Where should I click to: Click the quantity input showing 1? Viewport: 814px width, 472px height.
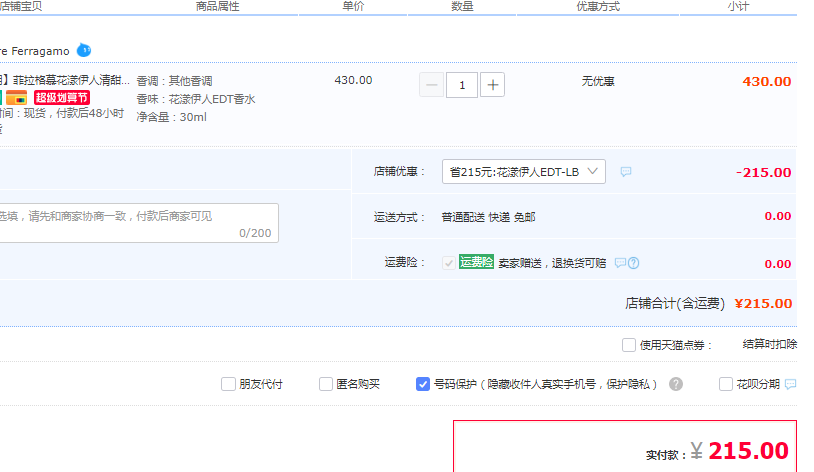462,85
